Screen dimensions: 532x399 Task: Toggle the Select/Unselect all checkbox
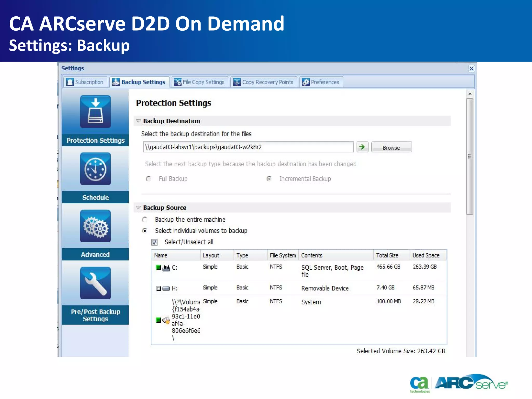point(155,242)
